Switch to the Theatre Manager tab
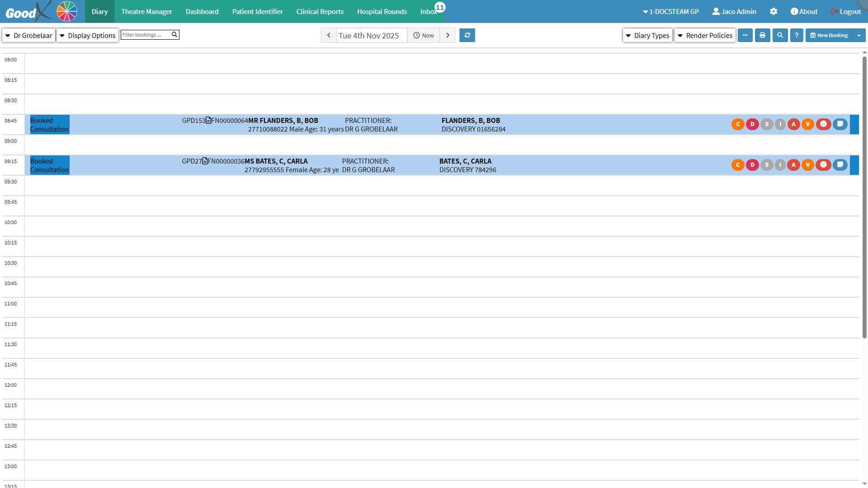 tap(146, 11)
